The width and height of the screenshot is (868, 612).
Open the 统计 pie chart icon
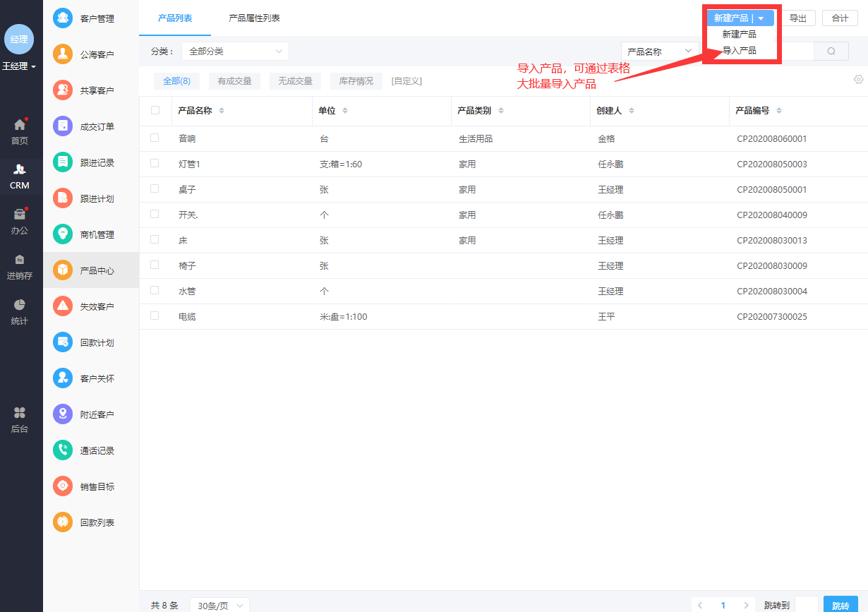pos(20,304)
